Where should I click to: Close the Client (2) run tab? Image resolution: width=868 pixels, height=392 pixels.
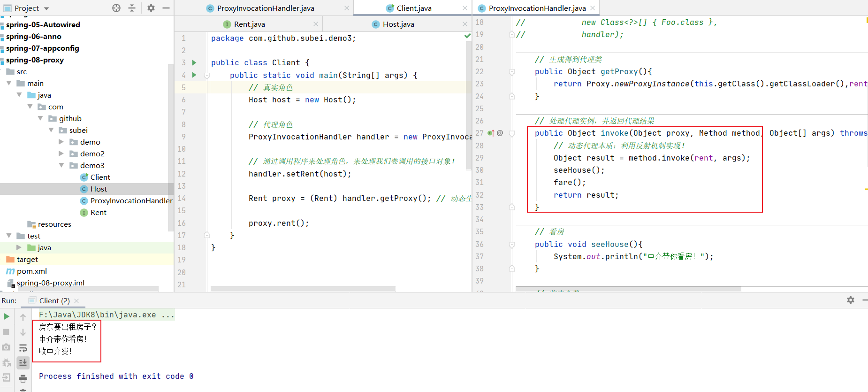(x=76, y=300)
